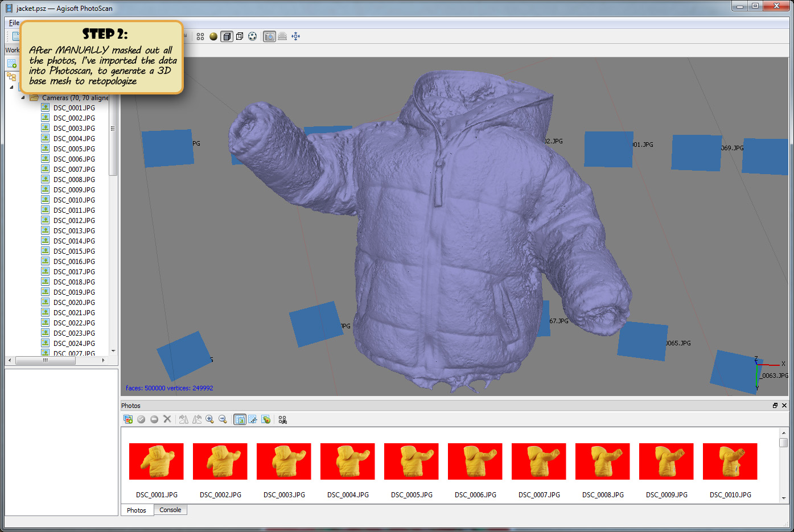Click change view mode icon in Photos toolbar

coord(282,419)
